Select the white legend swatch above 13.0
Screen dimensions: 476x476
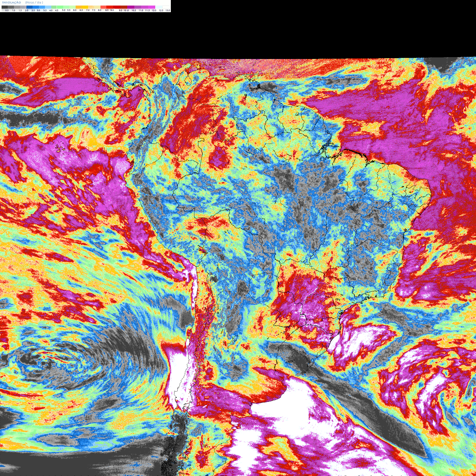click(x=166, y=7)
